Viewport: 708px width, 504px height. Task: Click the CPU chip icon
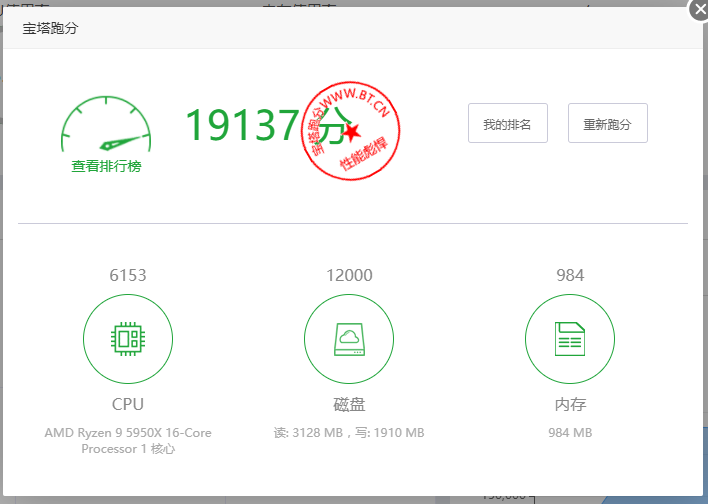click(128, 339)
